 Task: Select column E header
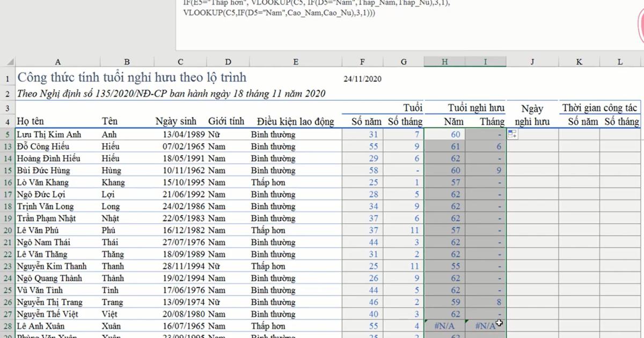295,62
